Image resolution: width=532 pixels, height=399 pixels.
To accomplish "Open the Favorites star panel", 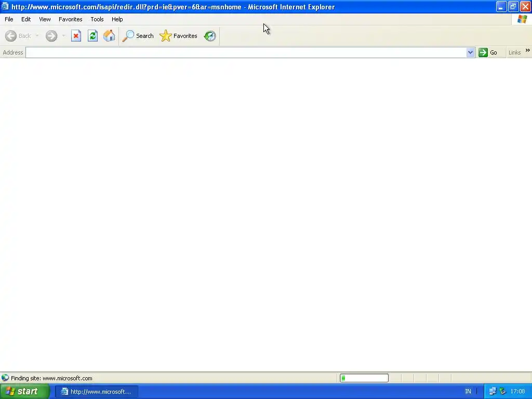I will coord(179,36).
